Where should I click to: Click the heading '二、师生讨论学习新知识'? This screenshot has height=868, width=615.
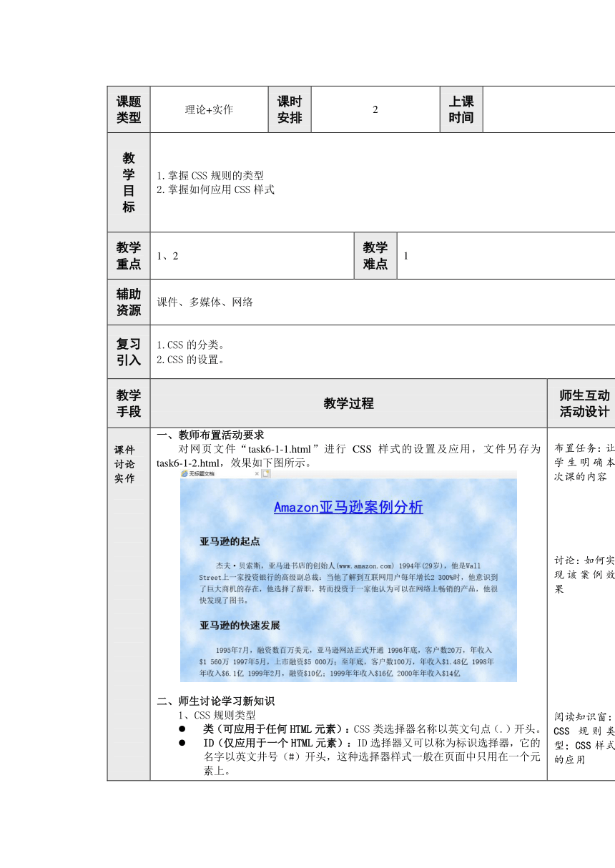pyautogui.click(x=215, y=701)
